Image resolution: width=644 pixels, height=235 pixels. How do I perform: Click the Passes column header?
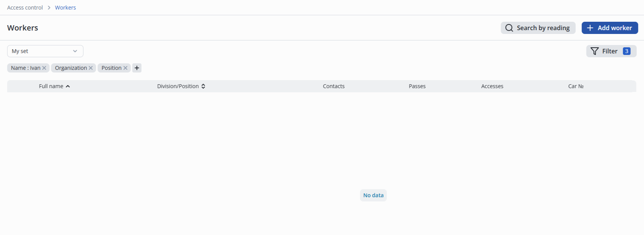[417, 86]
